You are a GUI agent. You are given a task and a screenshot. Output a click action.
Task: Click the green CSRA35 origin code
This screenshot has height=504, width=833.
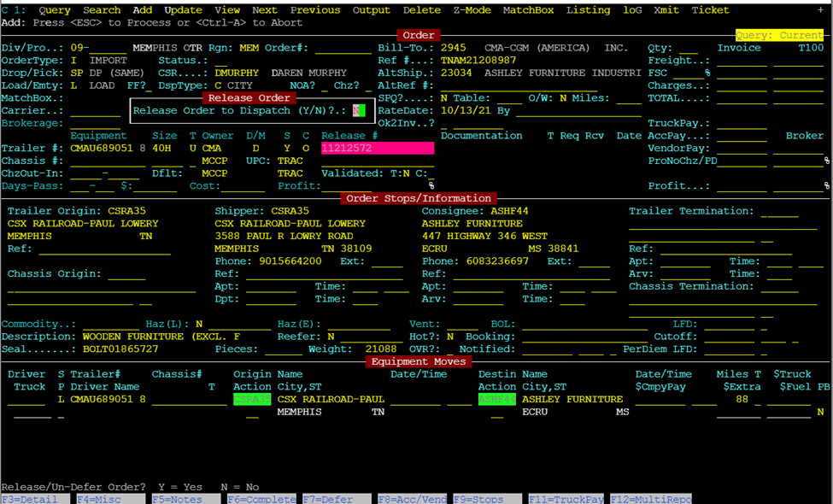pyautogui.click(x=252, y=400)
